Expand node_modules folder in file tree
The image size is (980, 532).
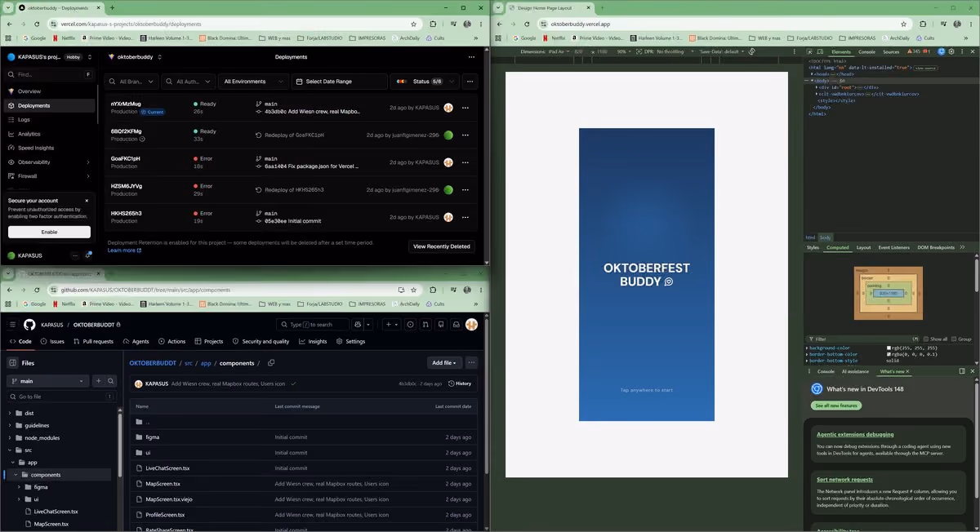point(9,437)
